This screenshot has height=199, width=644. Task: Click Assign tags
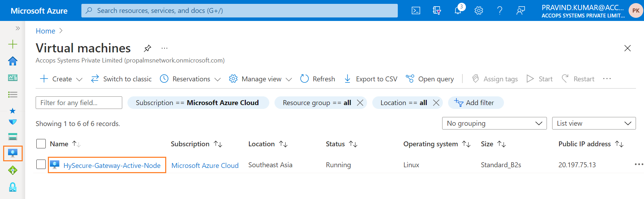495,79
